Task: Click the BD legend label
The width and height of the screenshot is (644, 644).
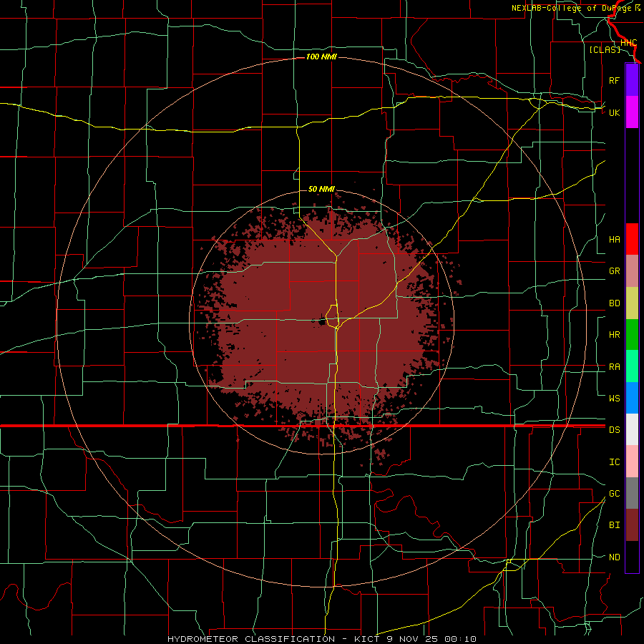Action: click(615, 303)
